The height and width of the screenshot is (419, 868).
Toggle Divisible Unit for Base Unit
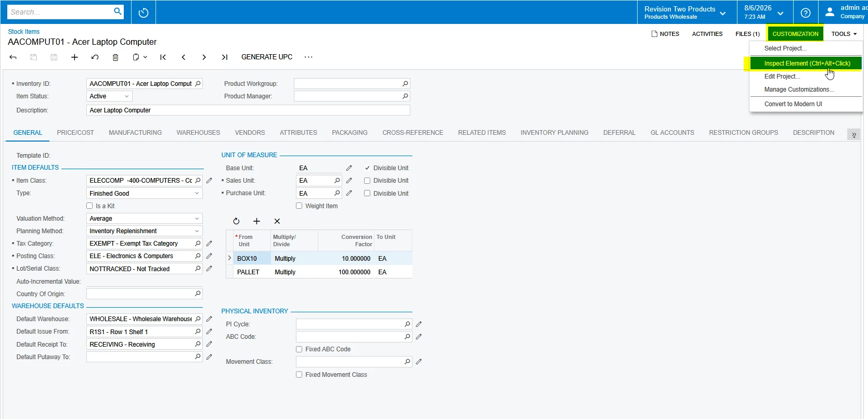(367, 168)
